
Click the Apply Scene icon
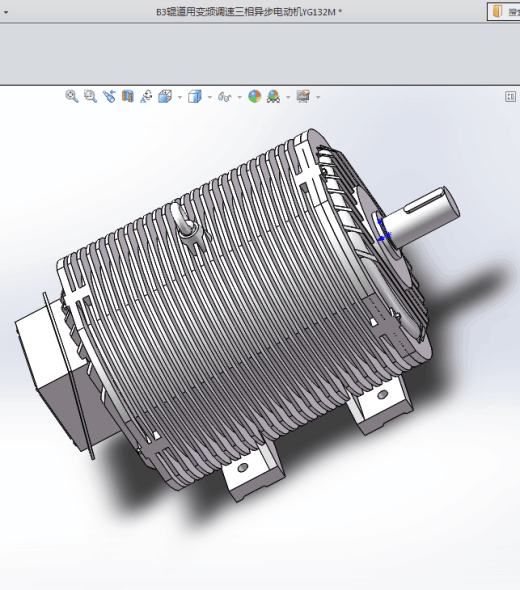[274, 96]
